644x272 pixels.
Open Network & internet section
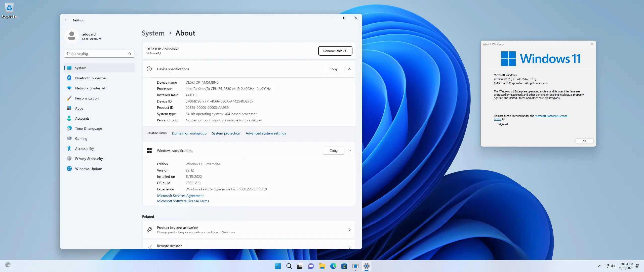tap(90, 88)
